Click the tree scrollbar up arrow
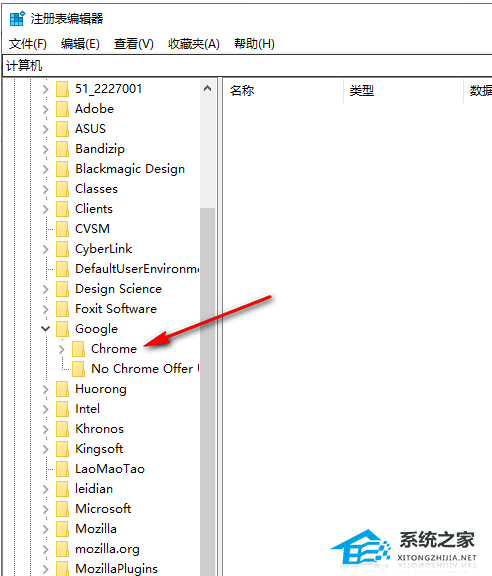The height and width of the screenshot is (576, 492). tap(208, 89)
